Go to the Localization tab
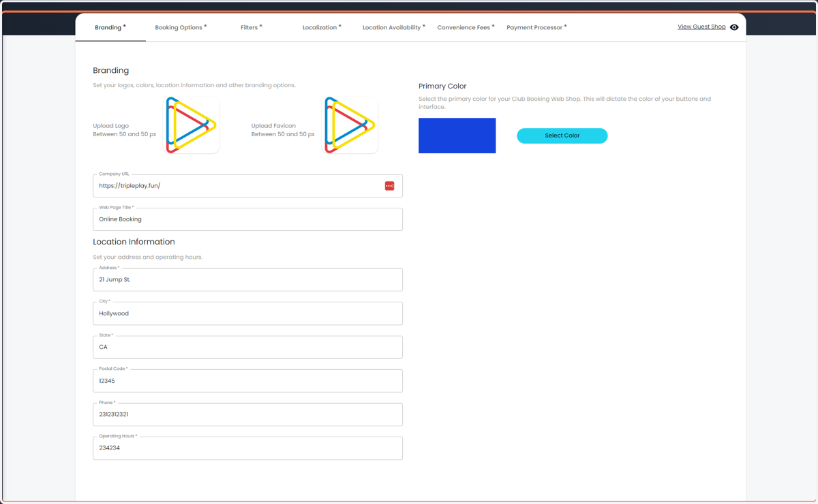 [x=322, y=28]
